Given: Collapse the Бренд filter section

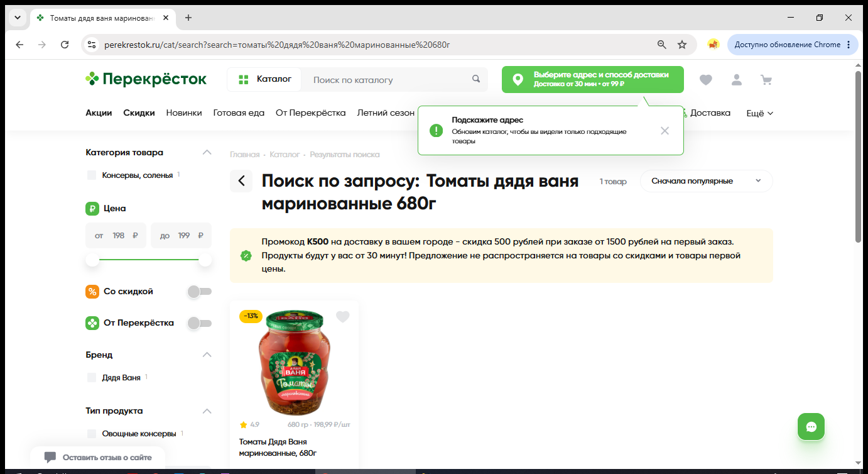Looking at the screenshot, I should (x=207, y=355).
